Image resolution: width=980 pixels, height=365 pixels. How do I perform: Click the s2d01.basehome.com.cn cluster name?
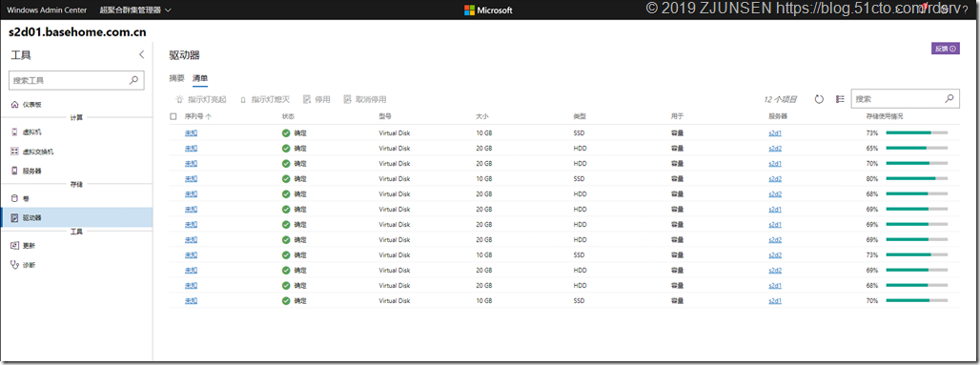[77, 31]
